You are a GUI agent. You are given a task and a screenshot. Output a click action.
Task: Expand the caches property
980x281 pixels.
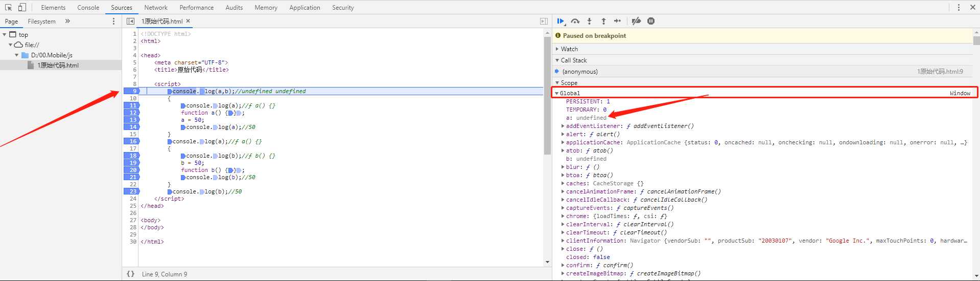click(x=563, y=183)
